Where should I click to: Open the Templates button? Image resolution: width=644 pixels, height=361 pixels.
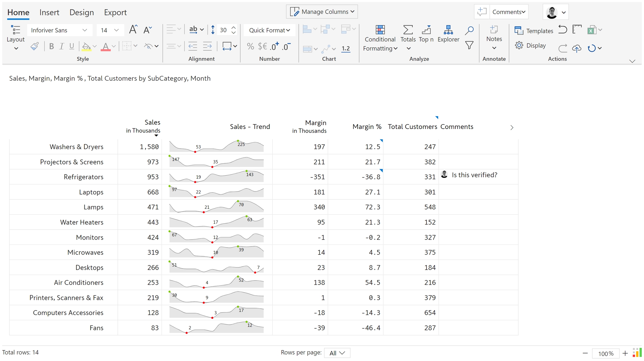click(x=534, y=31)
